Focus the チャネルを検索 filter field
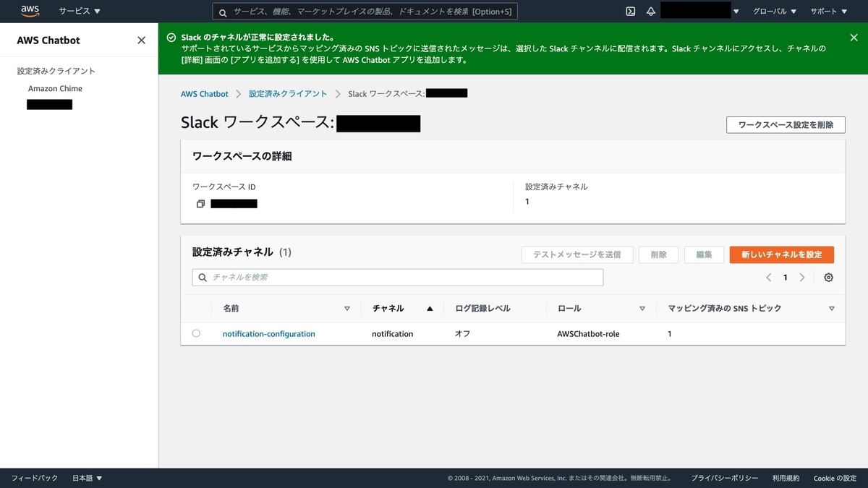The width and height of the screenshot is (868, 488). 397,277
